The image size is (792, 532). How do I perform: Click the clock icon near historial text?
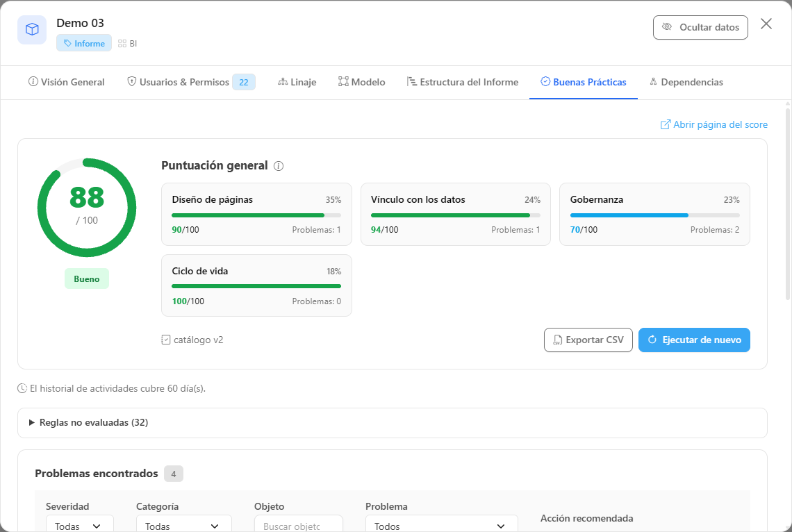[x=22, y=389]
